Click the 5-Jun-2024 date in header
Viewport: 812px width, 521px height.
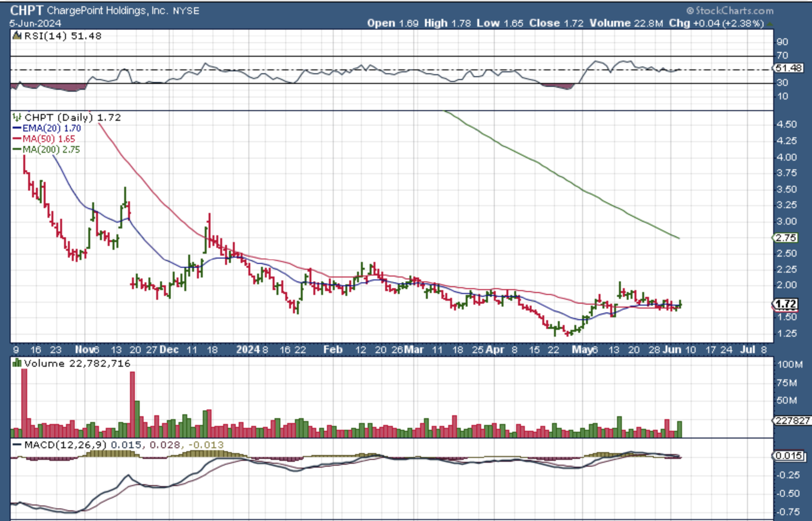coord(35,23)
